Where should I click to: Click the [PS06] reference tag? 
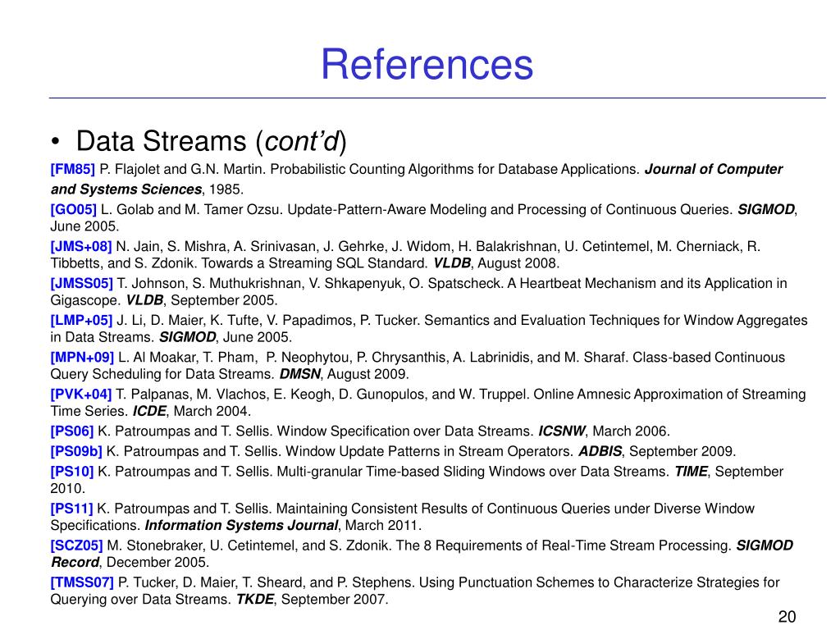coord(72,431)
